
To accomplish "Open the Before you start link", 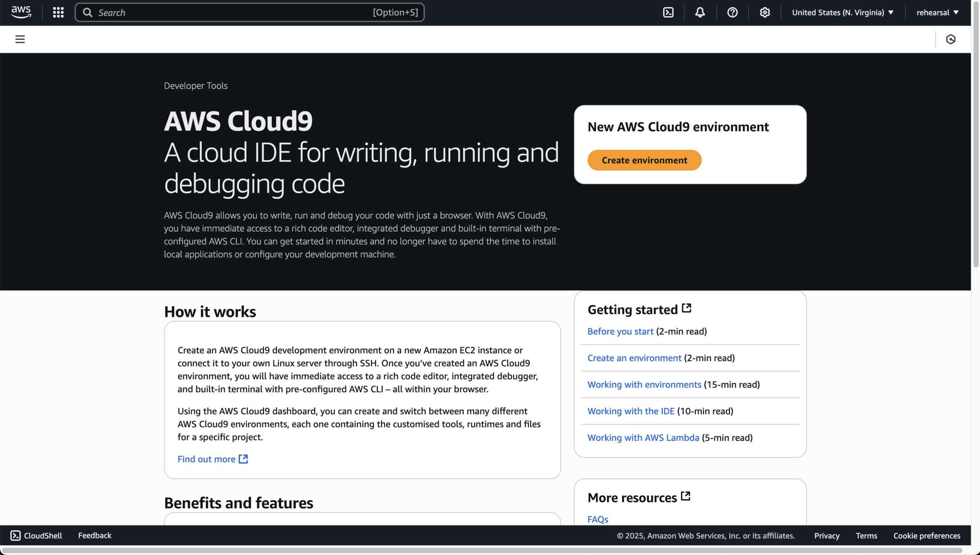I will coord(620,331).
